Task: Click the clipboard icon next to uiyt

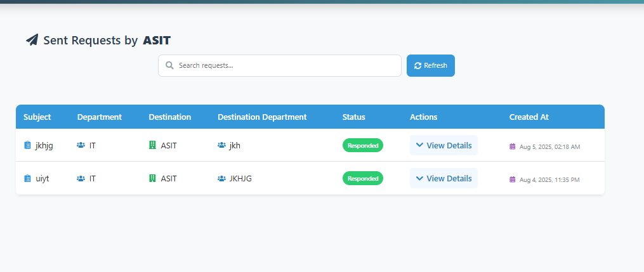Action: [27, 178]
